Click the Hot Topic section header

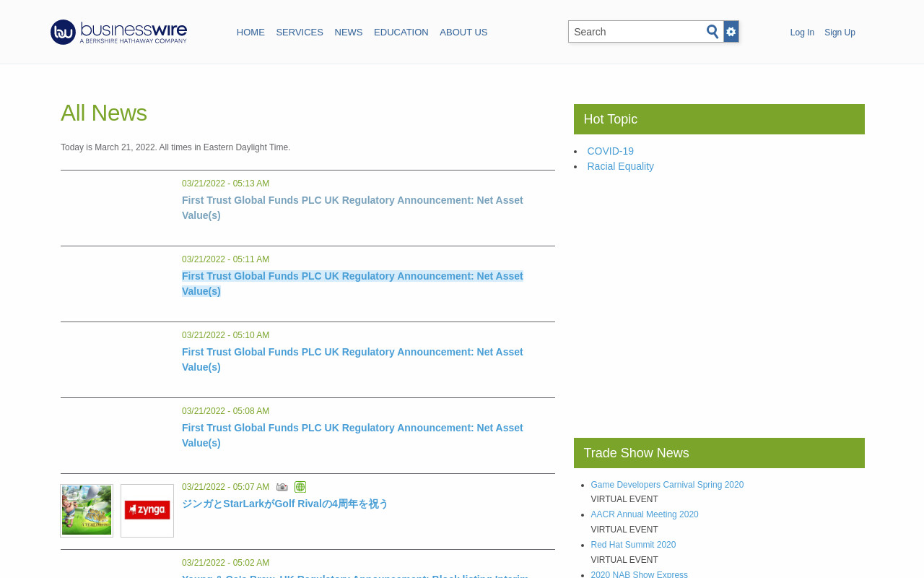tap(719, 119)
